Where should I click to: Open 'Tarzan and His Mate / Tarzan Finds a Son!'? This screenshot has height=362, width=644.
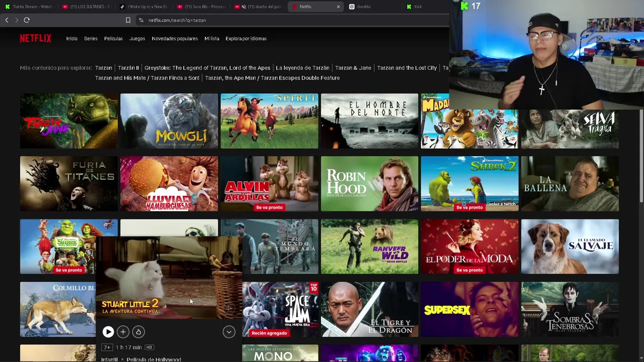147,78
